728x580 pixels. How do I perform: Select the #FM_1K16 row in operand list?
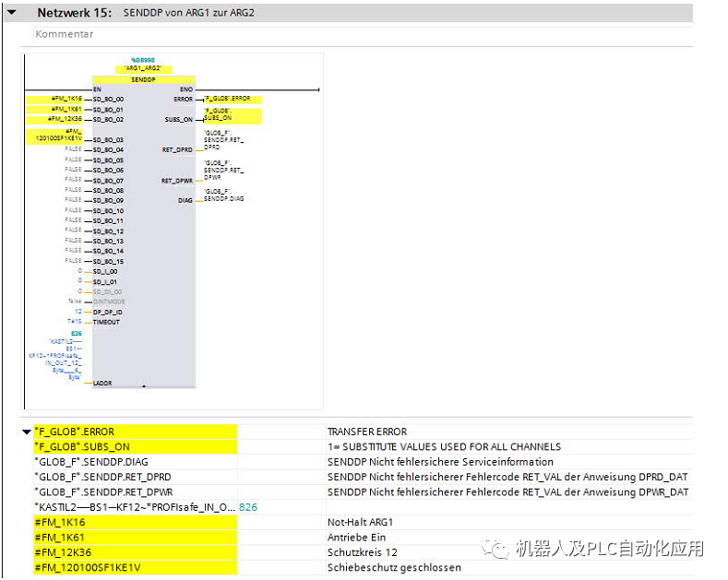tap(135, 522)
